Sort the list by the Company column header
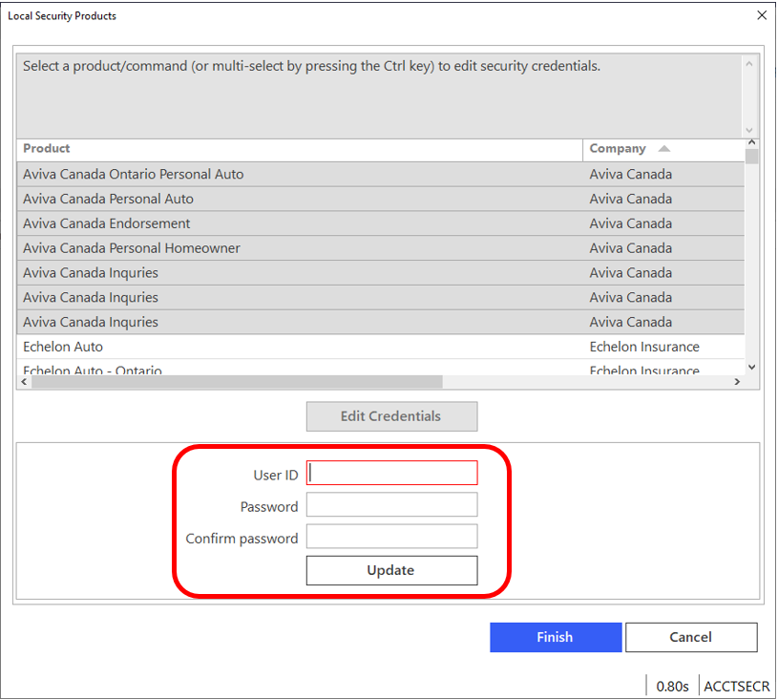The width and height of the screenshot is (778, 700). tap(663, 149)
